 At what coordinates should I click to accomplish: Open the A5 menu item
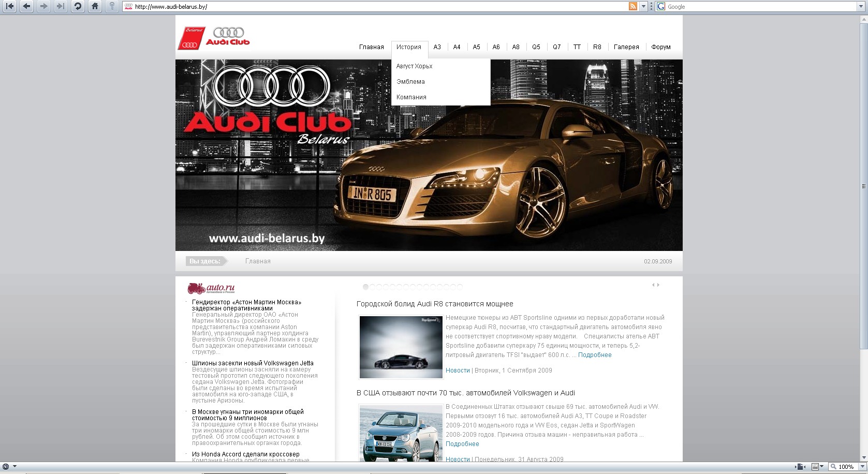click(x=477, y=47)
